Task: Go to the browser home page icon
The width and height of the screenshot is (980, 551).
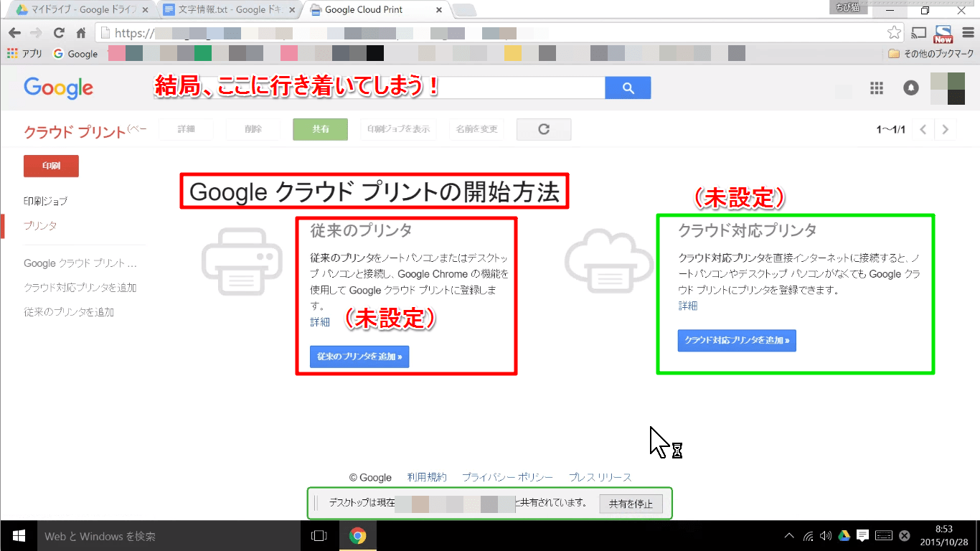Action: tap(81, 32)
